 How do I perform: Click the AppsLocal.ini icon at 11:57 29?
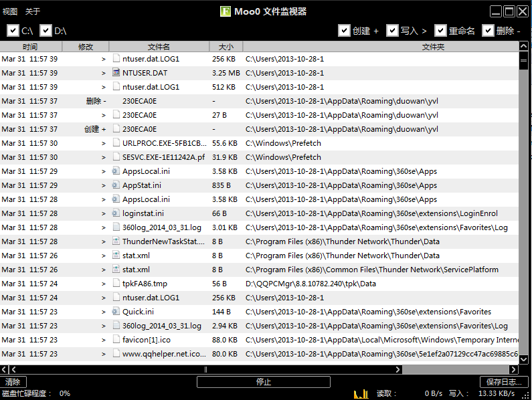(x=116, y=171)
